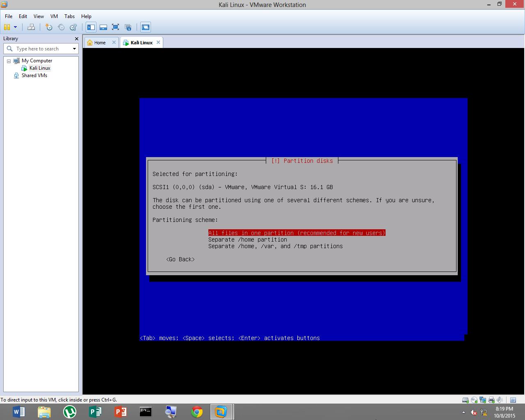
Task: Click sound card status icon
Action: coord(500,400)
